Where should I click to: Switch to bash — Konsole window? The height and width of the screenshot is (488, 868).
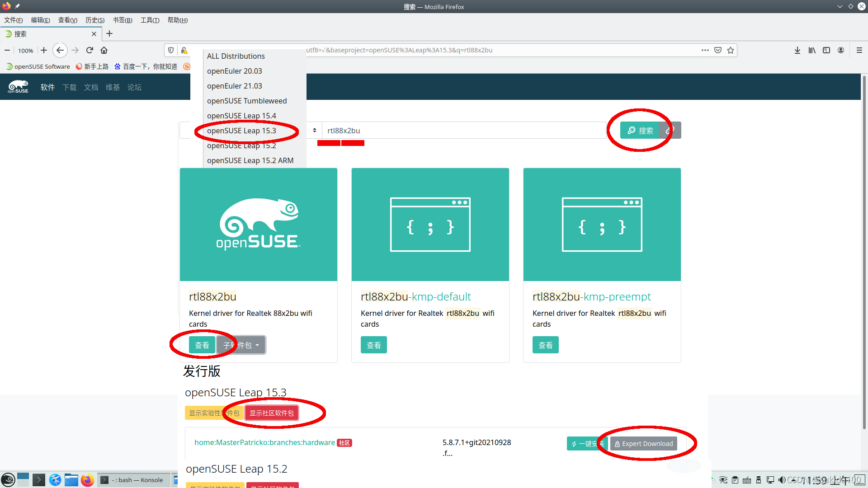pyautogui.click(x=134, y=480)
